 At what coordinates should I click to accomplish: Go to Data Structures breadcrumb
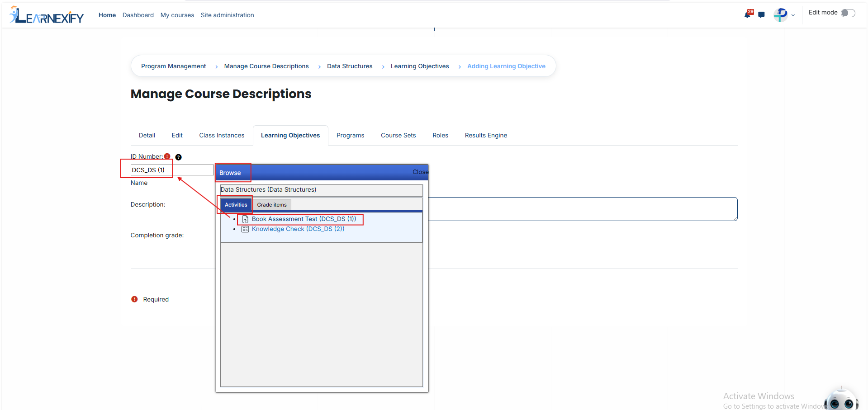tap(350, 66)
